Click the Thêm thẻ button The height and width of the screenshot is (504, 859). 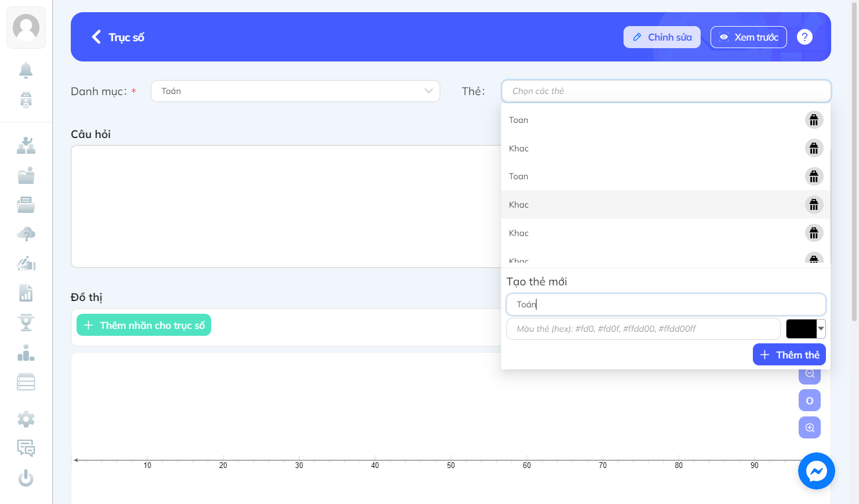[x=789, y=354]
